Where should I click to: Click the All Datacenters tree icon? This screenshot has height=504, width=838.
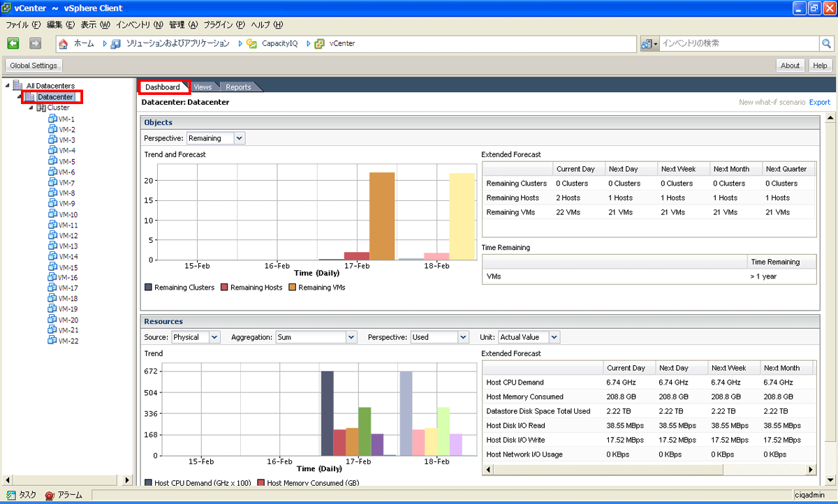click(x=18, y=86)
